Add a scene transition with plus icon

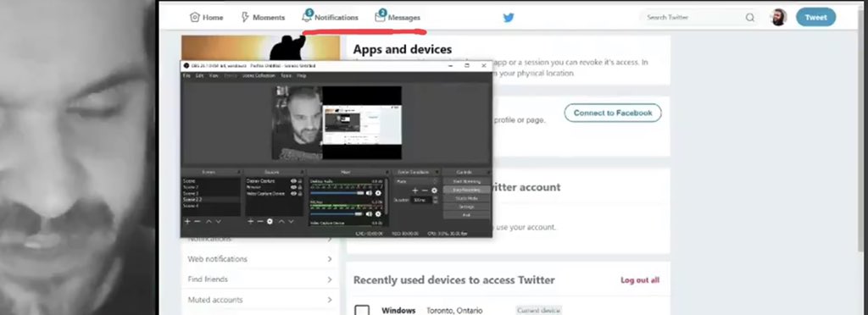pos(415,191)
